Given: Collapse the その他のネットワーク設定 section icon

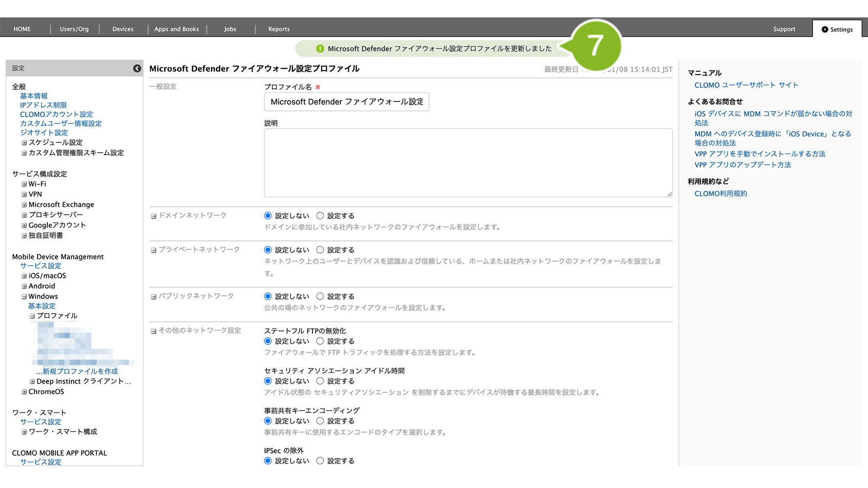Looking at the screenshot, I should click(x=153, y=331).
